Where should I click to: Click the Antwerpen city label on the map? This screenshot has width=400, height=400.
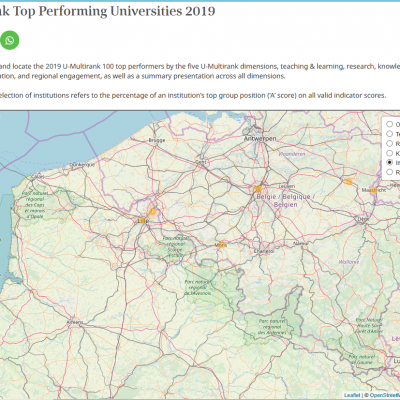[x=260, y=138]
